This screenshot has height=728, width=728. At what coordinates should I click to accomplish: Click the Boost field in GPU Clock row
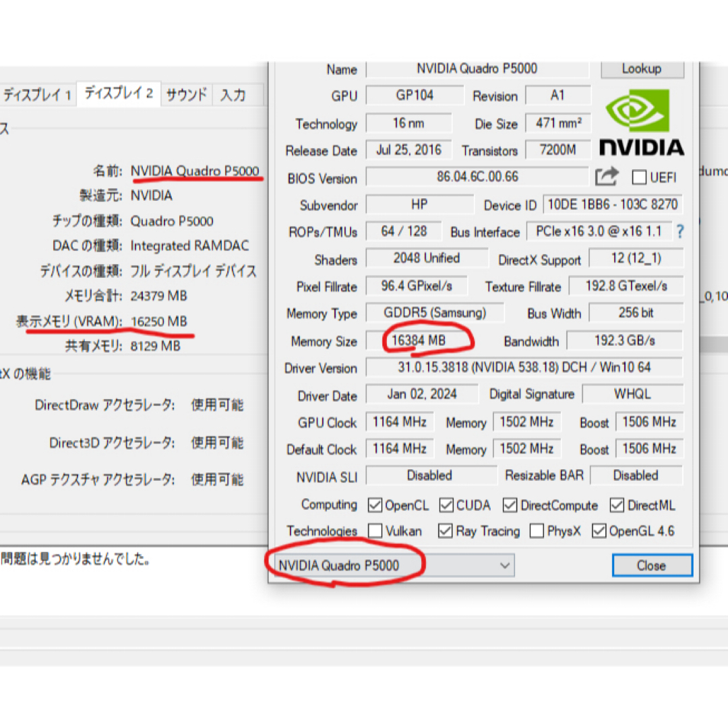[x=650, y=421]
